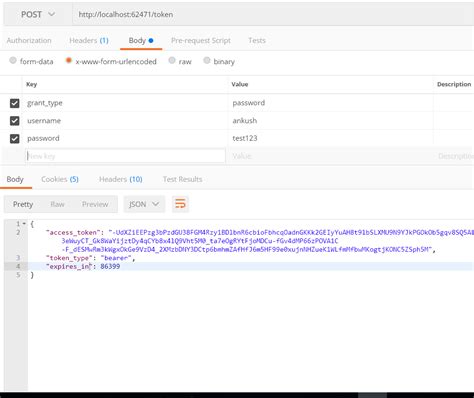Open the Test Results tab
The image size is (474, 398).
[182, 179]
